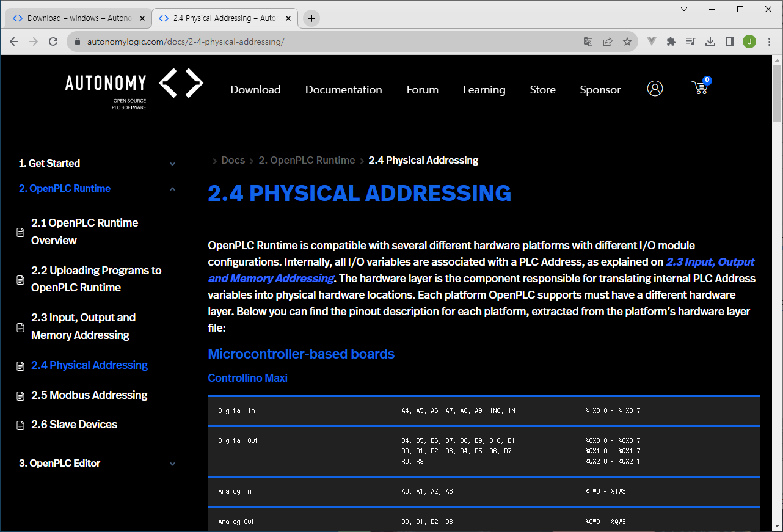This screenshot has height=532, width=783.
Task: Go back with browser back arrow
Action: coord(15,42)
